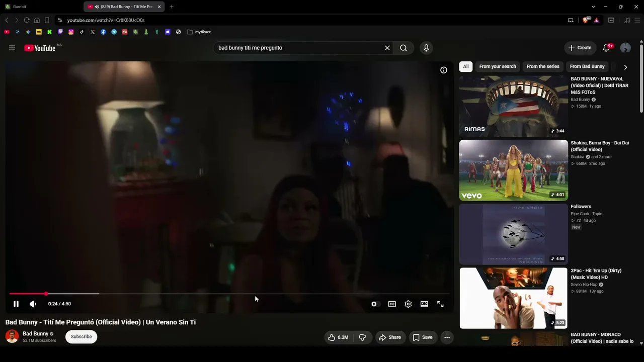Show video info card icon
Screen dimensions: 644x362
(x=444, y=70)
